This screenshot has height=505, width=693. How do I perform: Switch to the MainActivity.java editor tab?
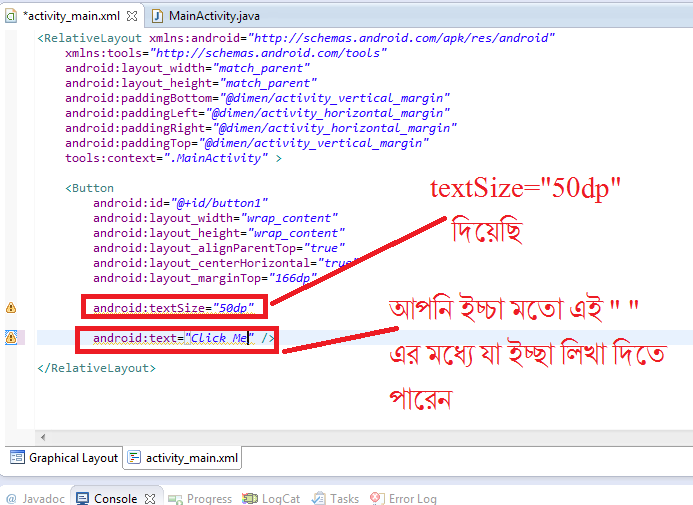(206, 16)
